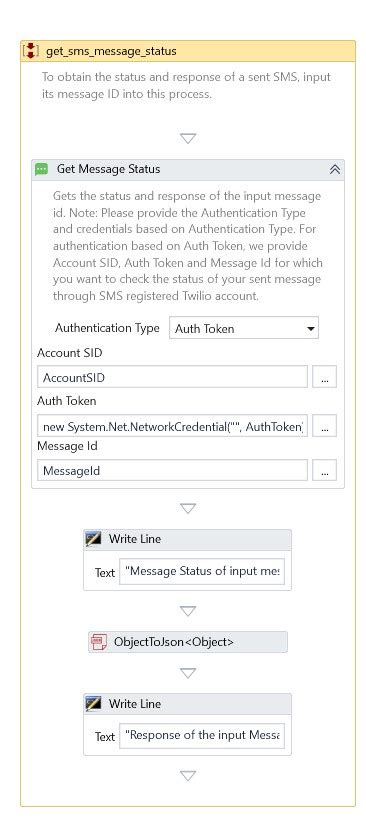Click the ObjectToJson activity icon
The width and height of the screenshot is (366, 837).
pos(99,642)
